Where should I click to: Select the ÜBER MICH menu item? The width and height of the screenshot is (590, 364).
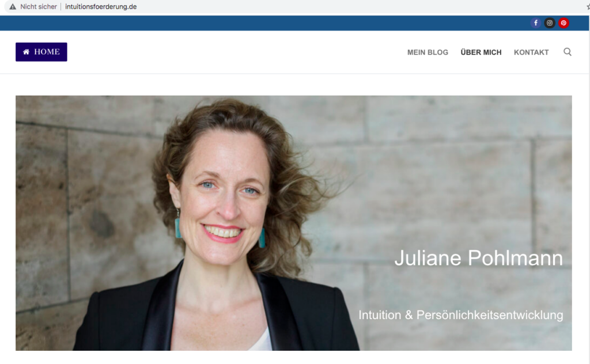[x=481, y=52]
